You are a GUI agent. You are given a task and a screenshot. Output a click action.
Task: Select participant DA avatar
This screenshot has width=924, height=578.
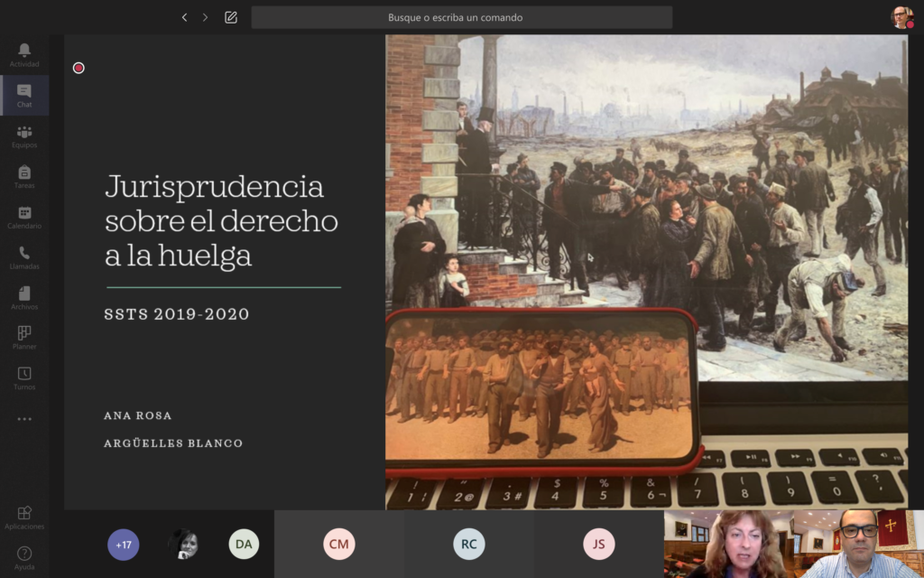tap(244, 545)
